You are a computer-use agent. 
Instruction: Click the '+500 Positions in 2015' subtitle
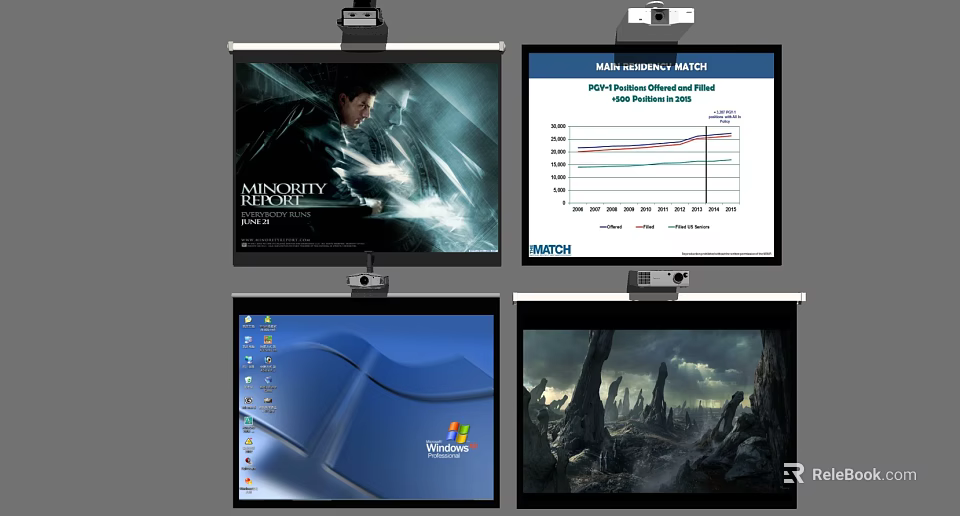(x=651, y=99)
